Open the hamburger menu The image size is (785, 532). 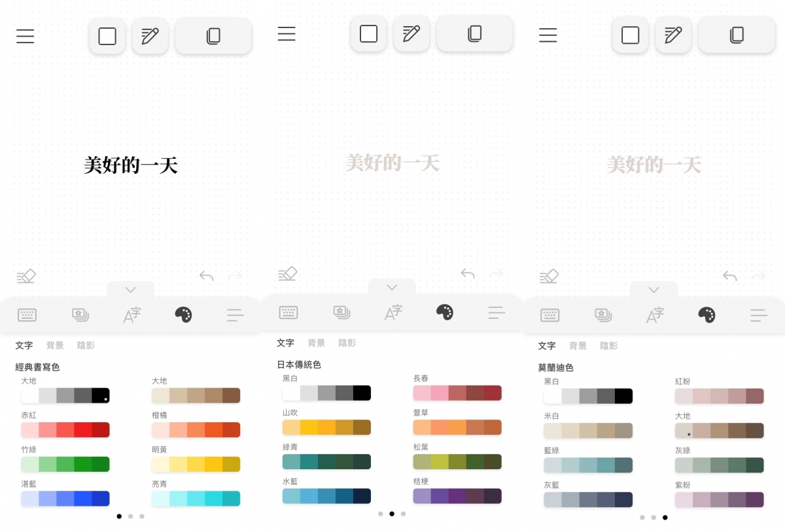[25, 37]
